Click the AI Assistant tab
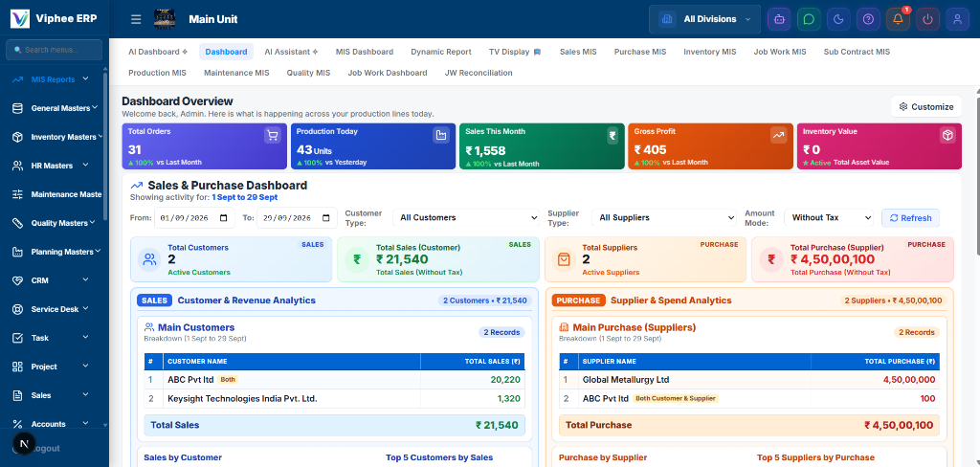Viewport: 980px width, 467px height. [291, 52]
